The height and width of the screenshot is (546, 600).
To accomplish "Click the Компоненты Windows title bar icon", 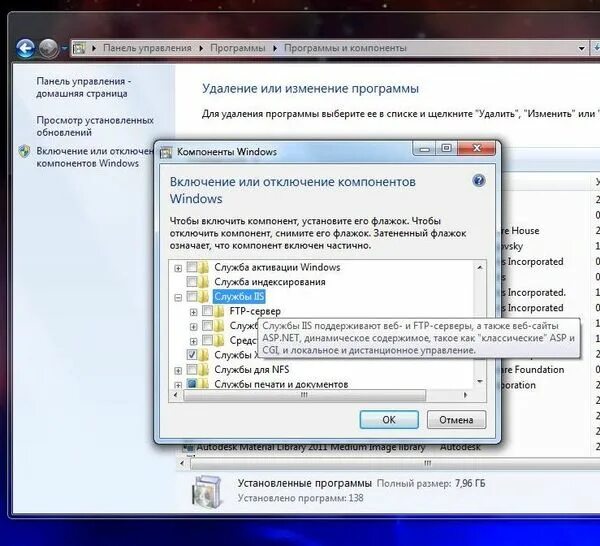I will point(166,152).
